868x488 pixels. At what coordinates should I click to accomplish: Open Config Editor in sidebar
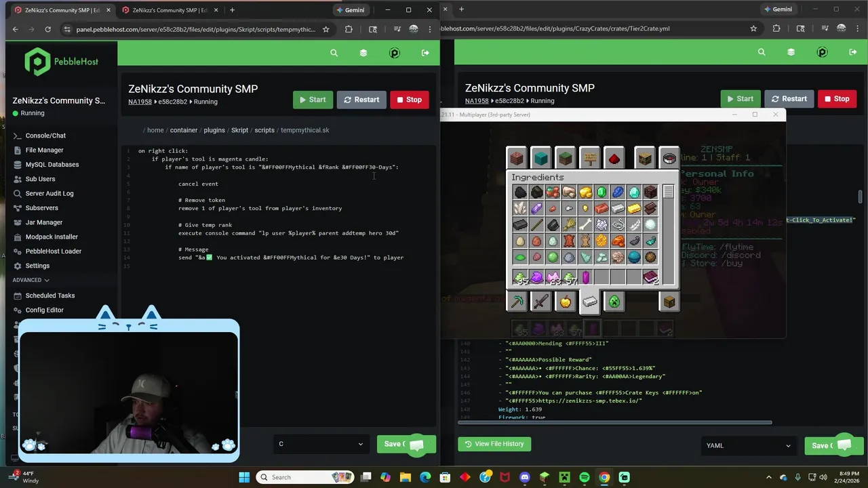pyautogui.click(x=44, y=310)
